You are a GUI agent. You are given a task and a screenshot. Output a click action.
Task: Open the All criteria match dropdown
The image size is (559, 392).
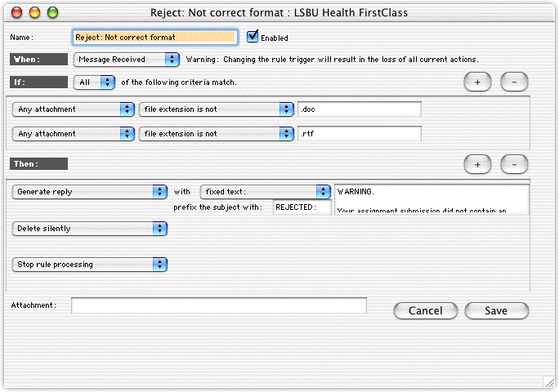[x=95, y=82]
